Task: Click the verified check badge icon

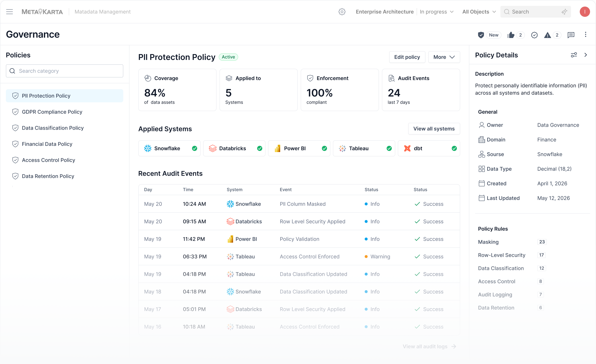Action: [534, 35]
